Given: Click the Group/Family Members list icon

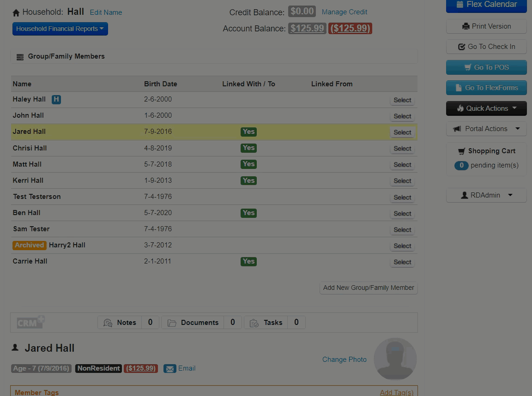Looking at the screenshot, I should point(20,57).
